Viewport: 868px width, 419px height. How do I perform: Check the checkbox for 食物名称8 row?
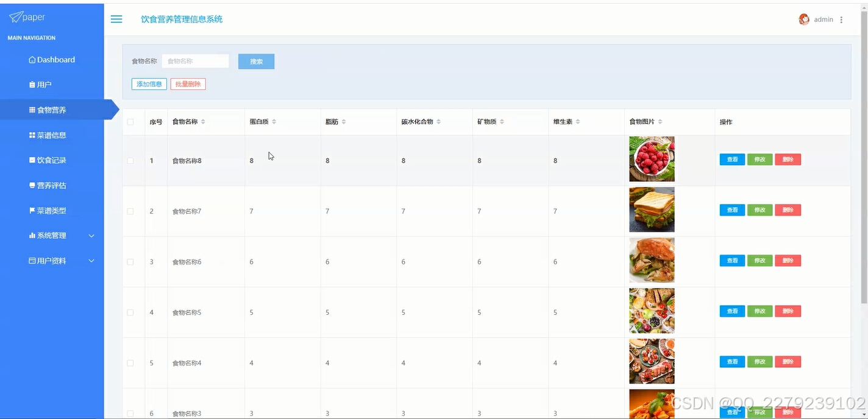[130, 160]
